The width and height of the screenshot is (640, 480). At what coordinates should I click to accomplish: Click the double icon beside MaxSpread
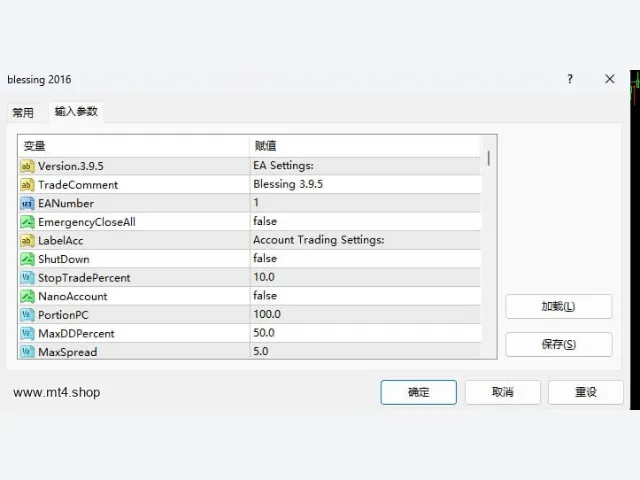pos(27,351)
